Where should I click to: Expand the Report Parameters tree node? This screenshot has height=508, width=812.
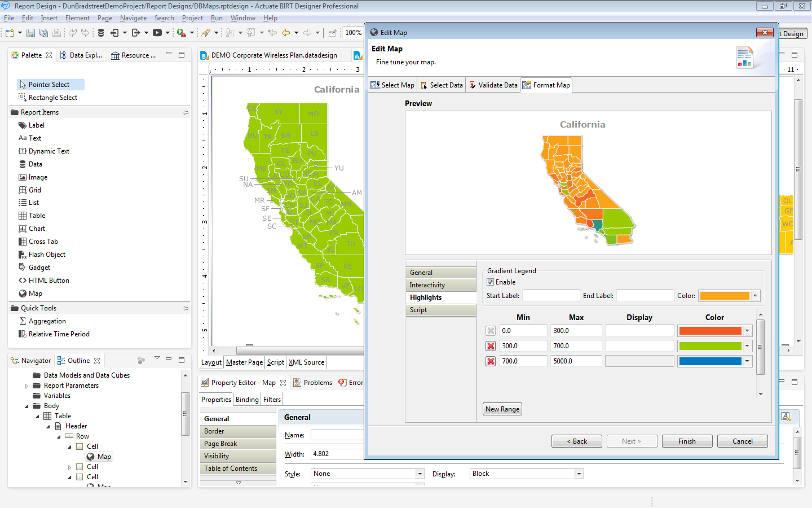[27, 386]
